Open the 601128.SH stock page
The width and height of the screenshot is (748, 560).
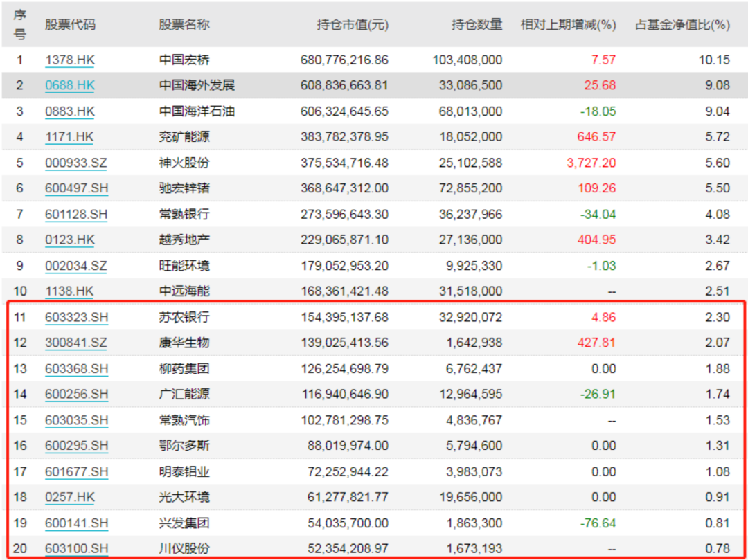click(x=76, y=215)
